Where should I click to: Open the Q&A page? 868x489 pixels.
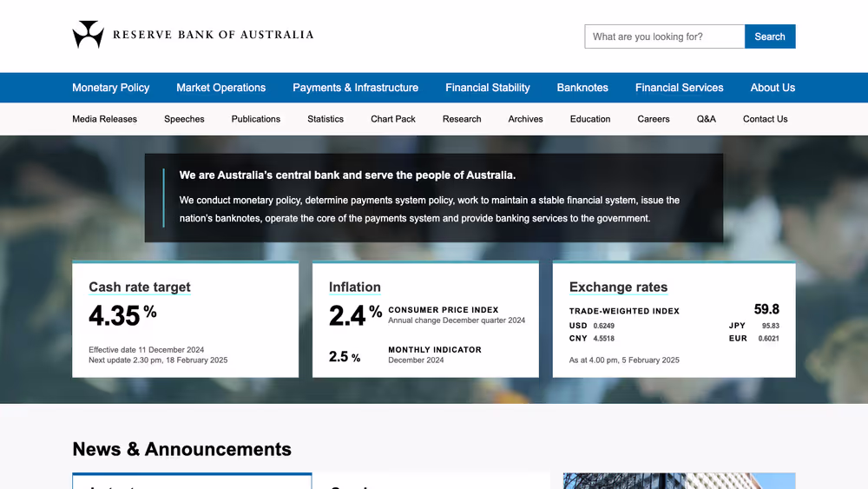pyautogui.click(x=707, y=119)
